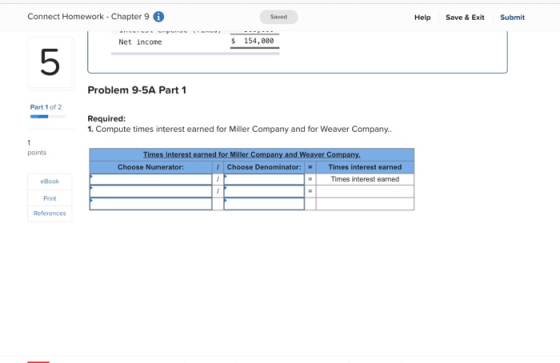Click the Problem 9-5A Part 1 heading
The image size is (560, 363).
point(137,90)
